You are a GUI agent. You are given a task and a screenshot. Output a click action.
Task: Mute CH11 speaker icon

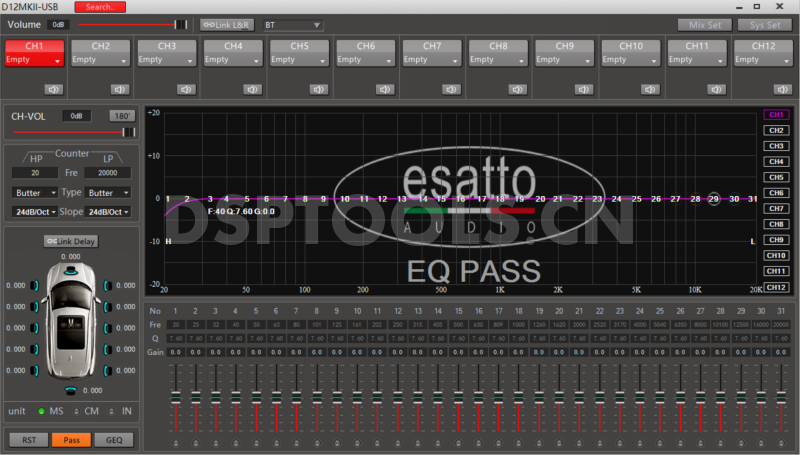tap(716, 90)
